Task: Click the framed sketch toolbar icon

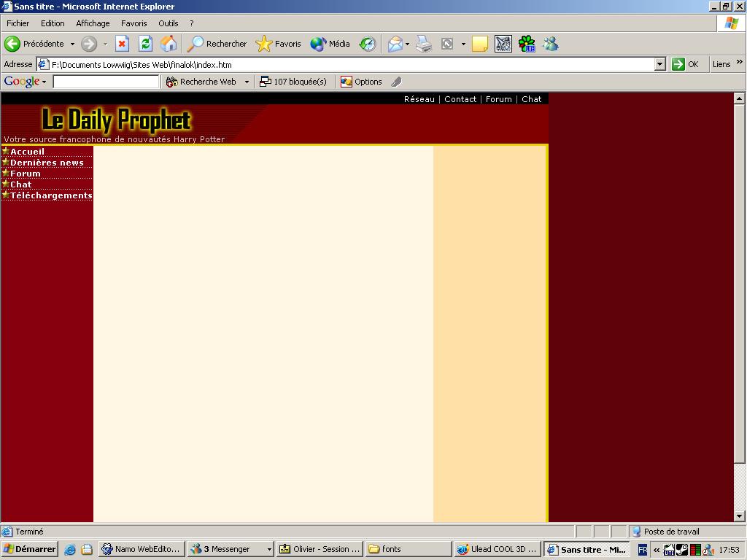Action: (x=503, y=44)
